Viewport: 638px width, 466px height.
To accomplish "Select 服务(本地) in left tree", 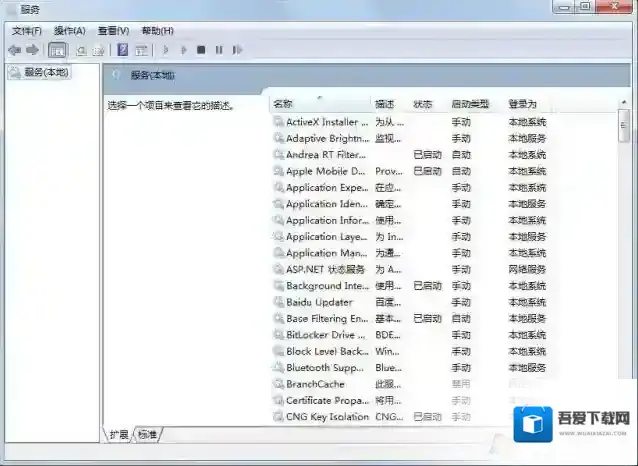I will 39,72.
